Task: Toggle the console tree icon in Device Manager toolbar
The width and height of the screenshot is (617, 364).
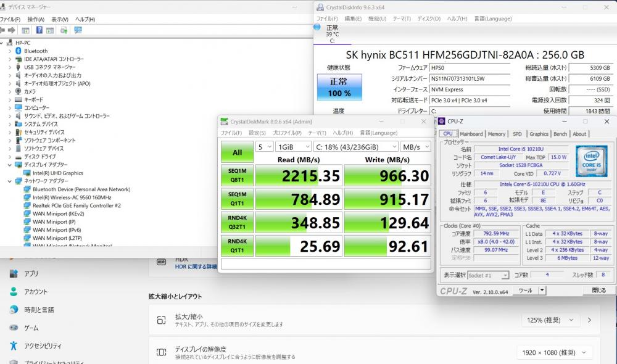Action: click(25, 30)
